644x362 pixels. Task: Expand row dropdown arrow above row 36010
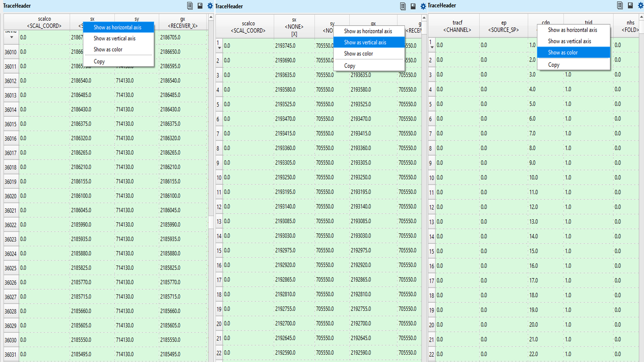click(12, 37)
